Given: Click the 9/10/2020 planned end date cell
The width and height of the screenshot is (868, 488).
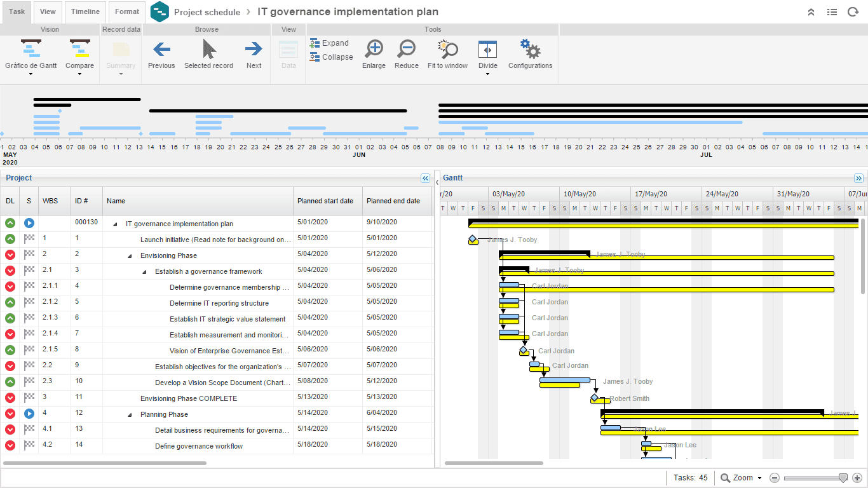Looking at the screenshot, I should click(x=398, y=222).
